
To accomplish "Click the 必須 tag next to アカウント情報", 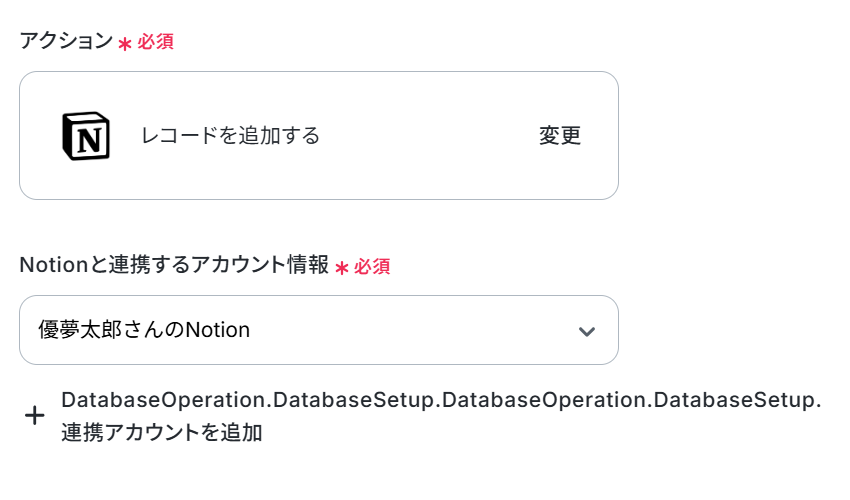I will click(372, 266).
